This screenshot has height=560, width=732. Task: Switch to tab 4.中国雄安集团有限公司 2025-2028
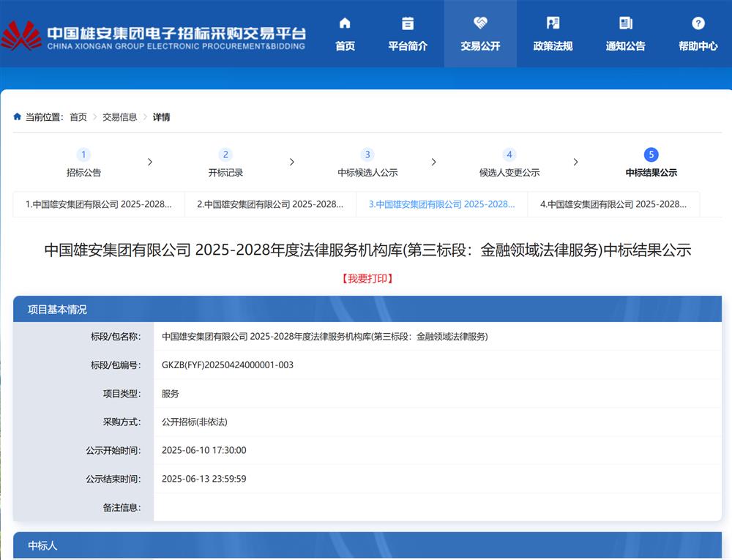pyautogui.click(x=613, y=204)
